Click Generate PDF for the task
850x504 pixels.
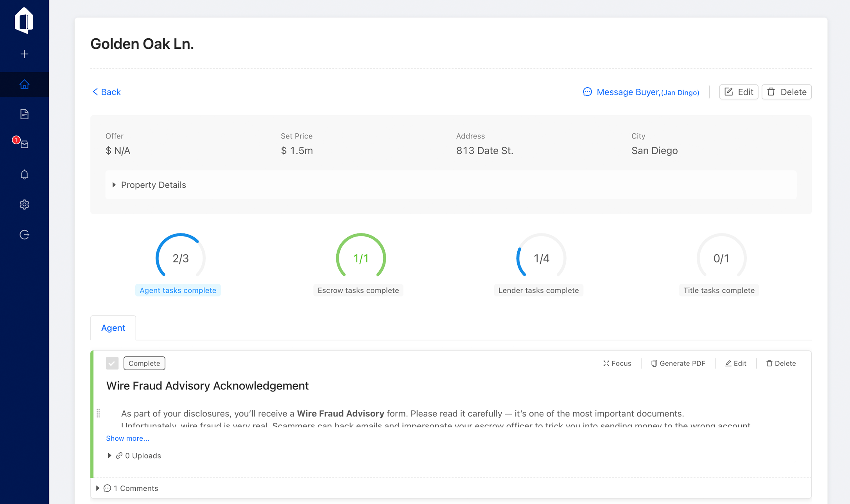(x=678, y=363)
